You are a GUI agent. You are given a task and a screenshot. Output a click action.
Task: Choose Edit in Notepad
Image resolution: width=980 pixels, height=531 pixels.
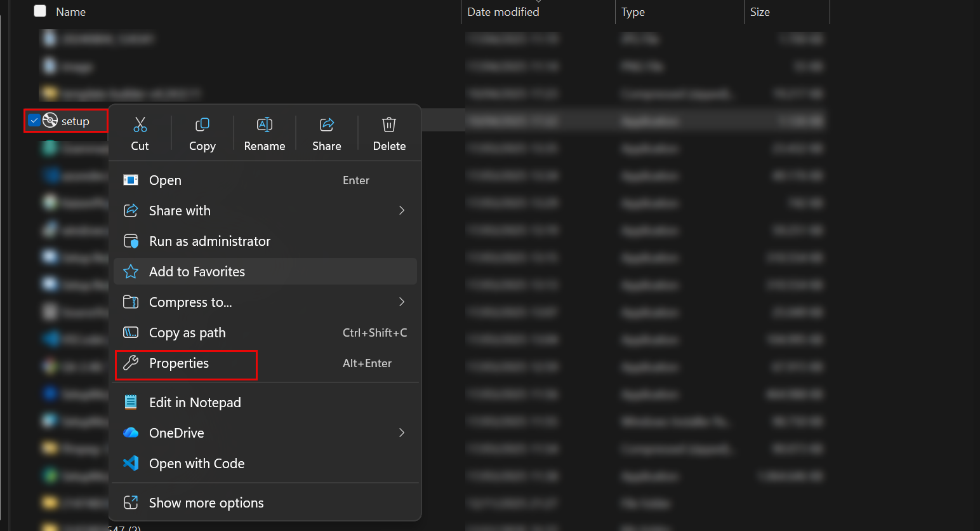195,403
